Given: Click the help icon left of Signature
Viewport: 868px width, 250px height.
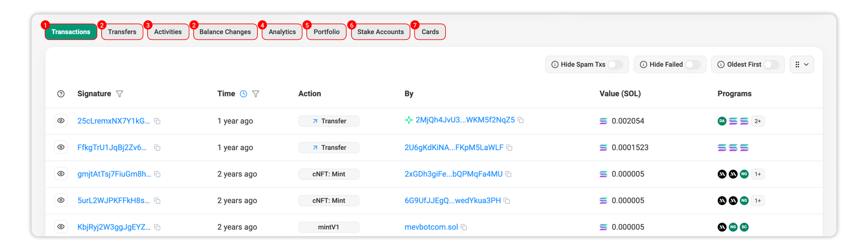Looking at the screenshot, I should [x=61, y=94].
